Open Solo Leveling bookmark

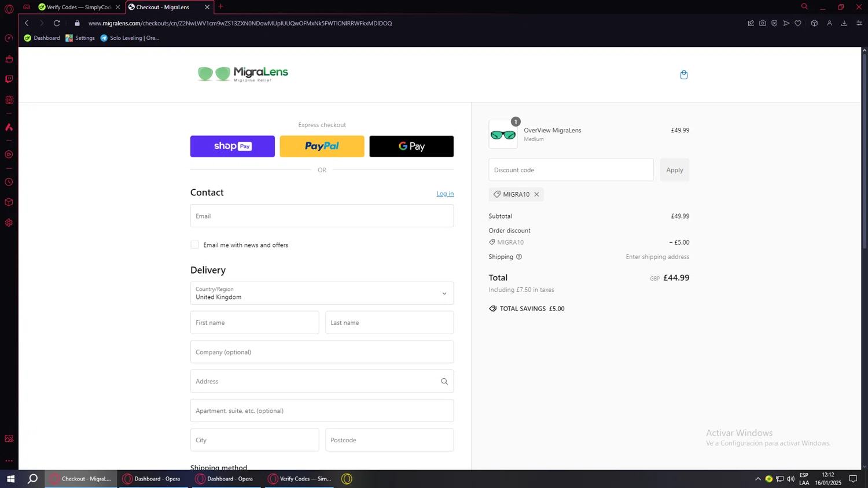tap(130, 38)
